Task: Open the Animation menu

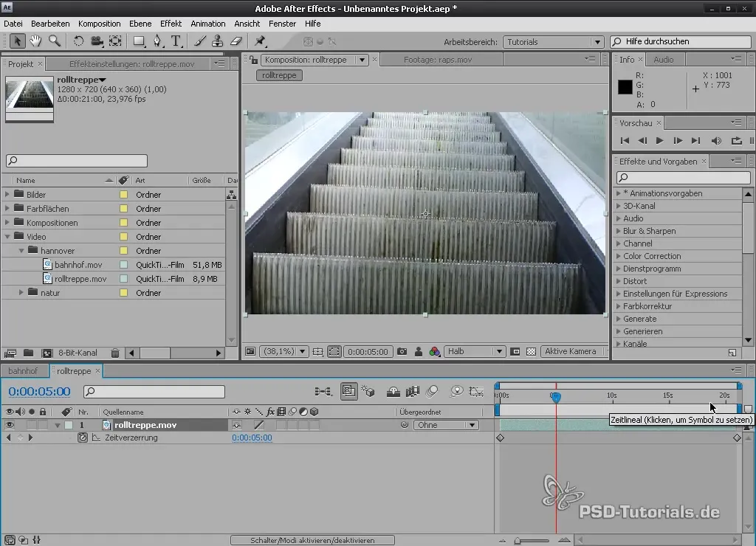Action: pyautogui.click(x=207, y=24)
